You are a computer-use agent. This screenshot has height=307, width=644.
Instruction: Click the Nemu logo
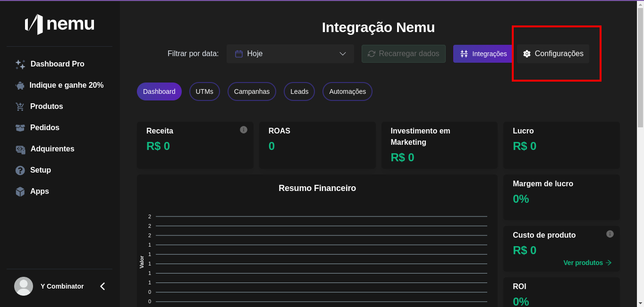click(59, 24)
